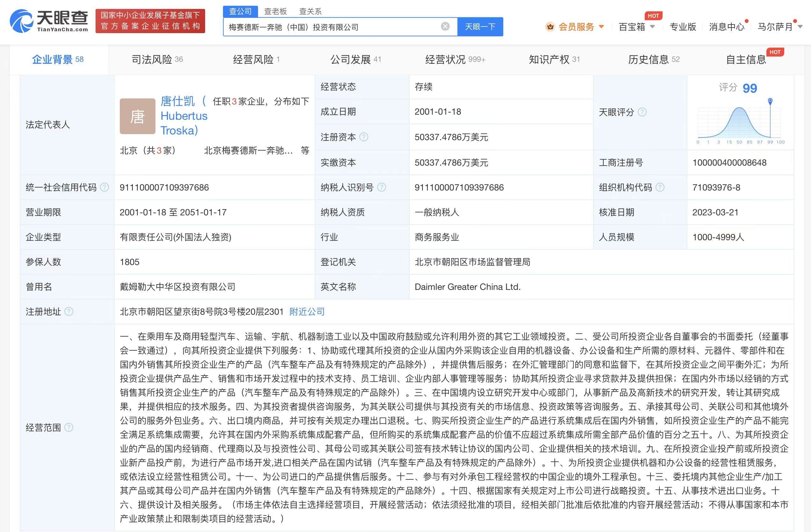Click the 组织机构代码 help icon

660,187
